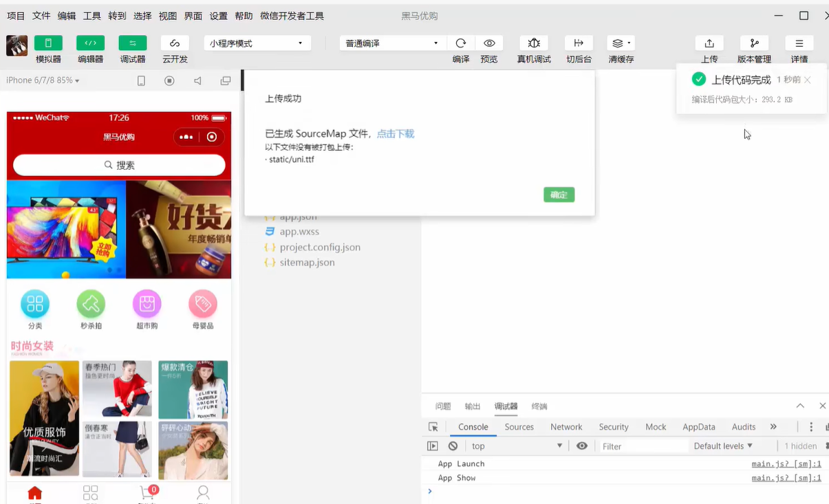This screenshot has width=829, height=504.
Task: Click the mini program capsule close circle
Action: [212, 137]
